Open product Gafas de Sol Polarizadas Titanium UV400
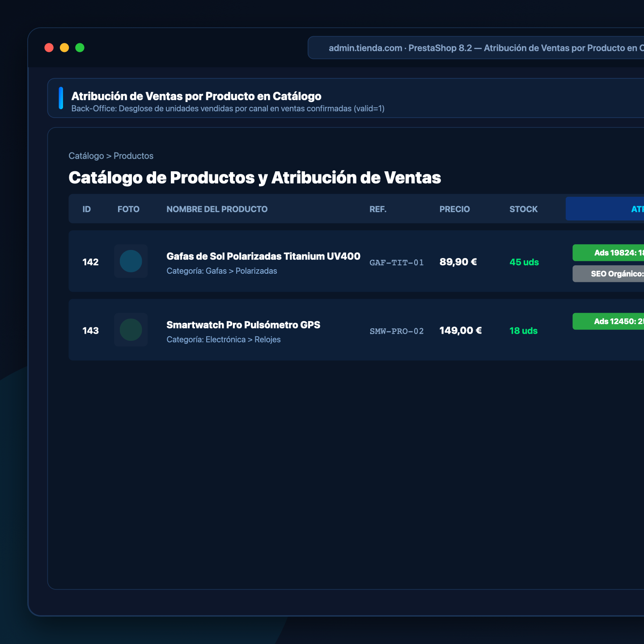The width and height of the screenshot is (644, 644). [x=263, y=256]
